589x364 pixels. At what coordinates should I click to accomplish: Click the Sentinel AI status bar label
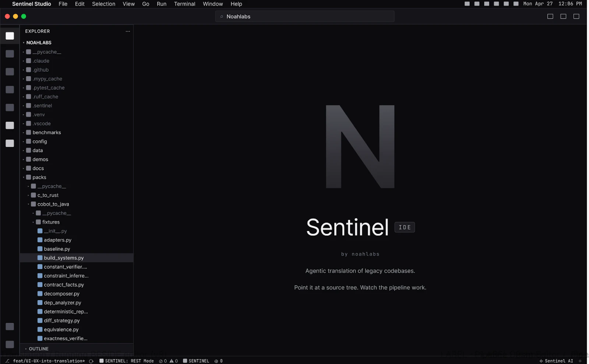click(559, 361)
